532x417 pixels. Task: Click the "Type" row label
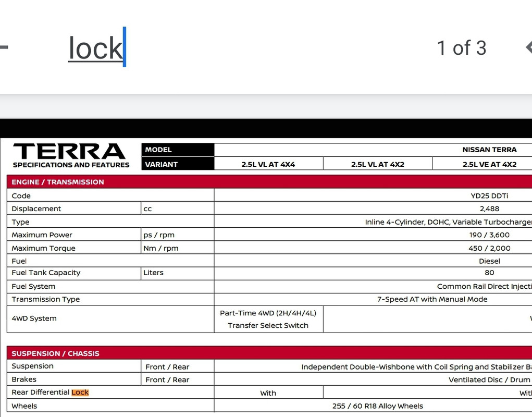20,222
